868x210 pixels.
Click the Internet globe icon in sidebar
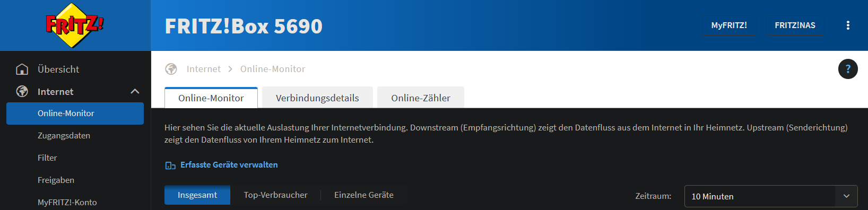tap(22, 92)
